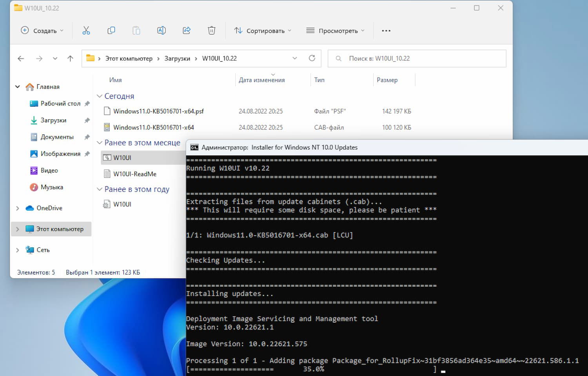
Task: Click the Cut scissors icon in toolbar
Action: click(86, 31)
